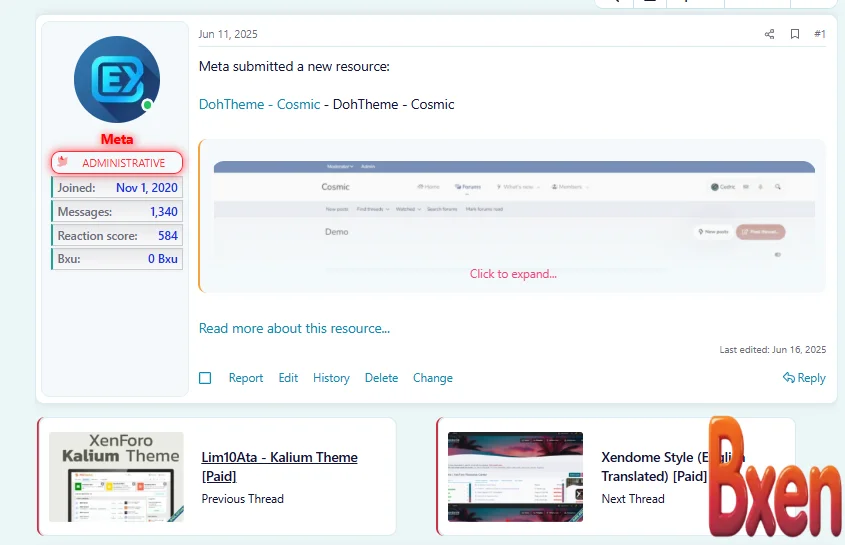The height and width of the screenshot is (545, 845).
Task: Click Read more about this resource
Action: tap(294, 328)
